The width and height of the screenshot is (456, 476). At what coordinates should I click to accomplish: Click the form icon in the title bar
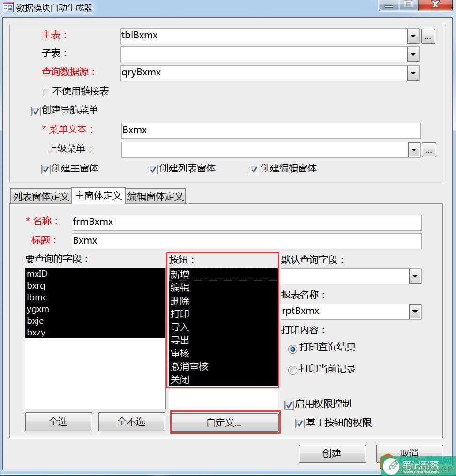point(8,7)
